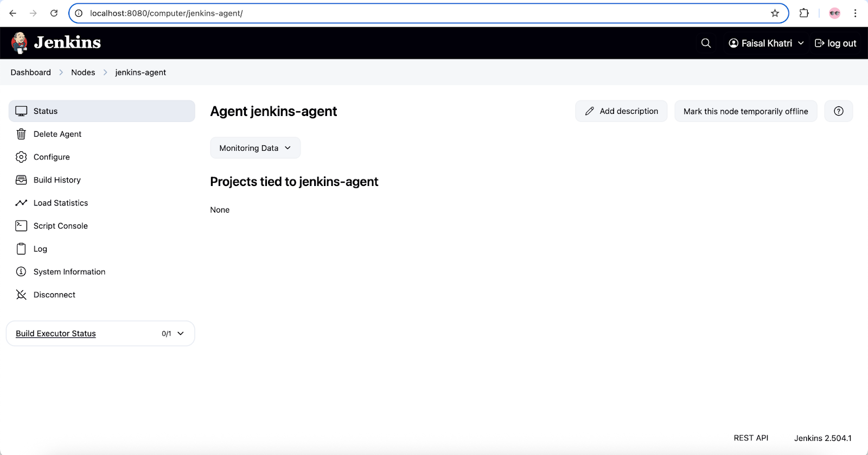Select Status in the sidebar

point(102,111)
